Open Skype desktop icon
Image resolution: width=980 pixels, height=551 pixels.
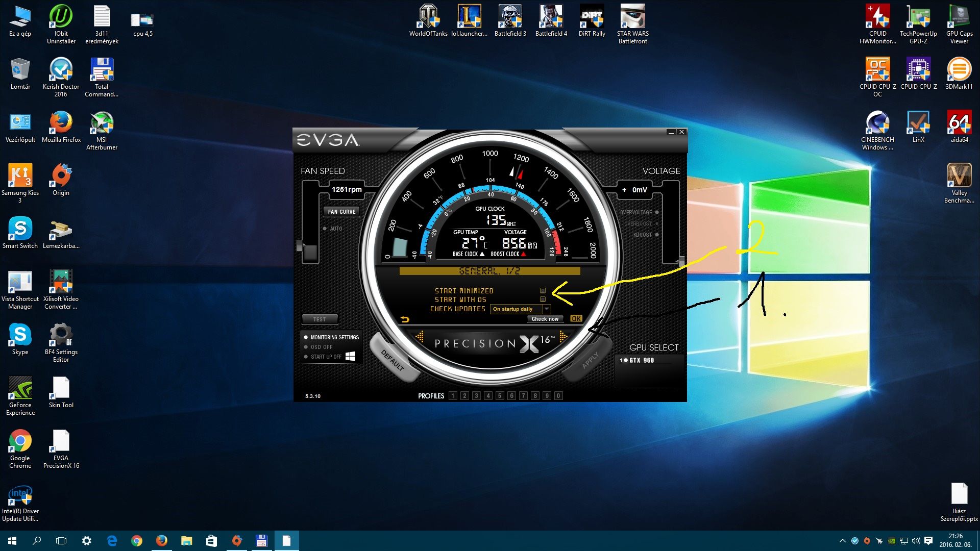[x=20, y=339]
